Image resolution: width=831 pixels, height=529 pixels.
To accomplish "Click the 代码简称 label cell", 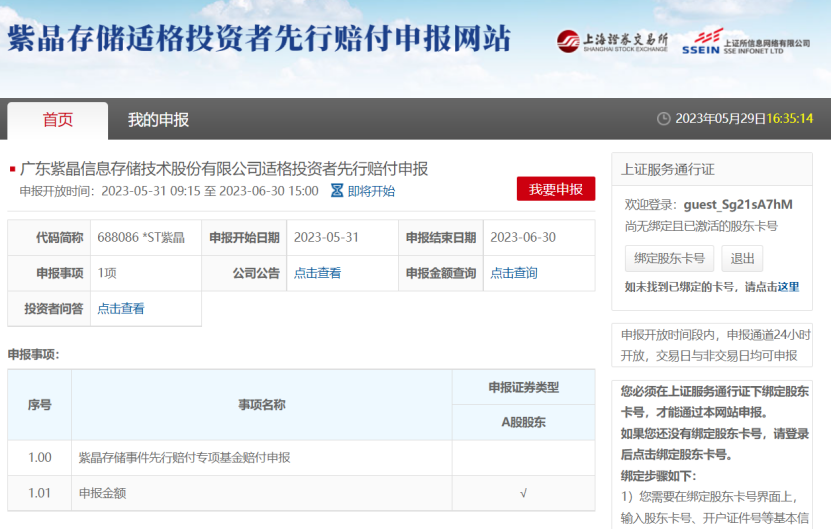I will [49, 237].
